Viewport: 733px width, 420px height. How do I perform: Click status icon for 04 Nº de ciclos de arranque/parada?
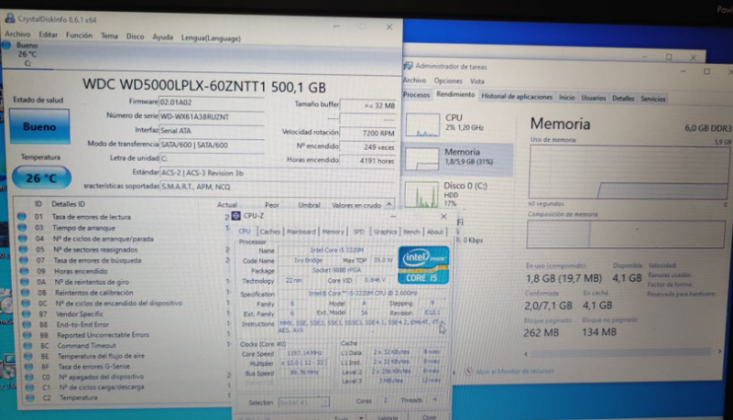click(22, 238)
